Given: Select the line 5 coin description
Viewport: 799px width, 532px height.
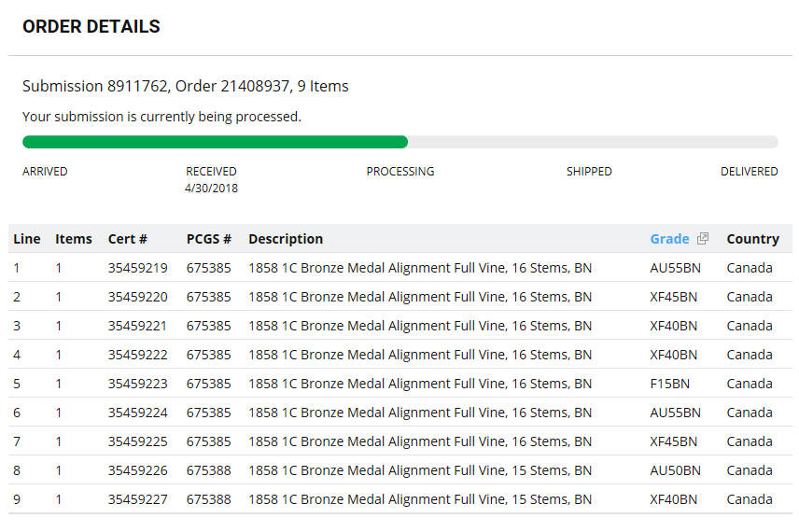Looking at the screenshot, I should point(420,384).
